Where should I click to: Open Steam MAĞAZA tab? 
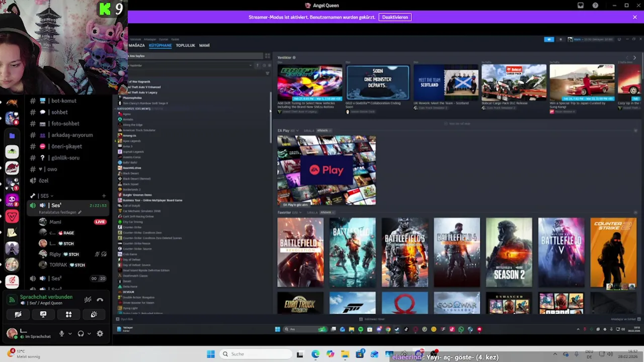pyautogui.click(x=136, y=45)
